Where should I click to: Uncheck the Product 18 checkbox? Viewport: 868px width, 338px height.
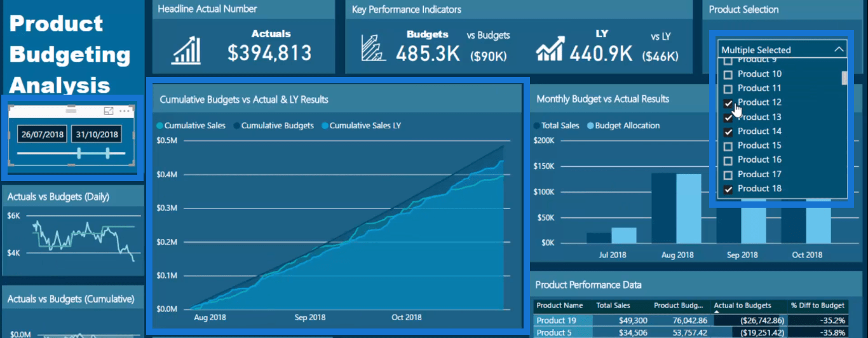tap(728, 189)
